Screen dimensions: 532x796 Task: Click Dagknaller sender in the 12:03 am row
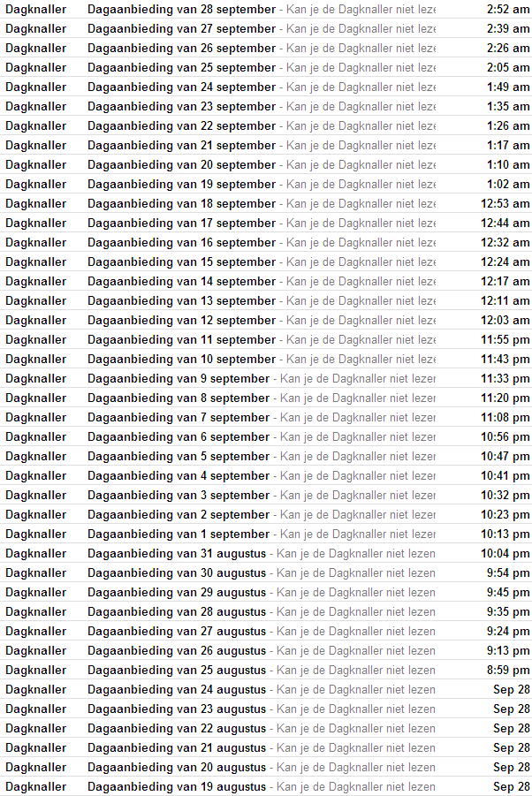click(x=36, y=321)
